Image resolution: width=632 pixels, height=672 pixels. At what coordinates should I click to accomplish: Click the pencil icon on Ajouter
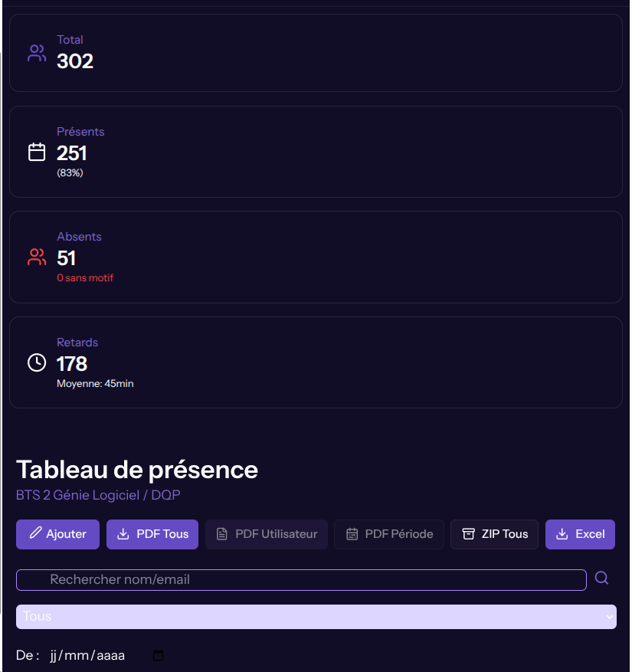pyautogui.click(x=35, y=534)
